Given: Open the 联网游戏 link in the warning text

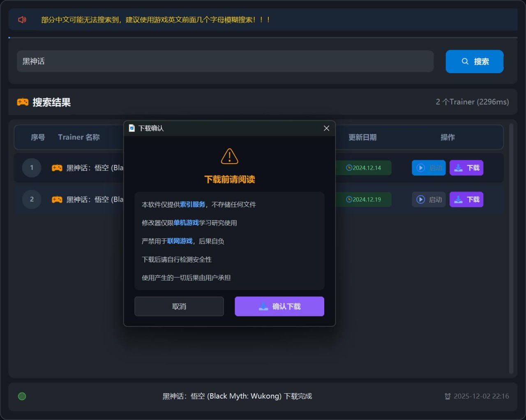Looking at the screenshot, I should [x=180, y=241].
